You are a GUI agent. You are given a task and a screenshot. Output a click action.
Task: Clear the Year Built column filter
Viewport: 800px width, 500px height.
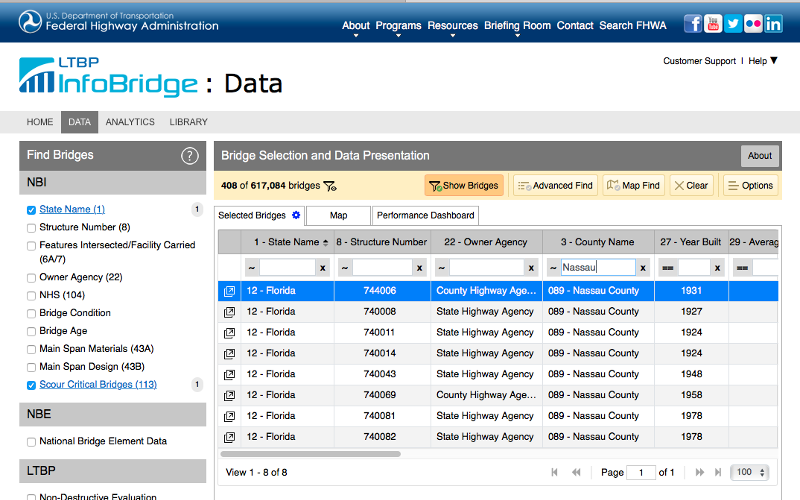pyautogui.click(x=717, y=268)
